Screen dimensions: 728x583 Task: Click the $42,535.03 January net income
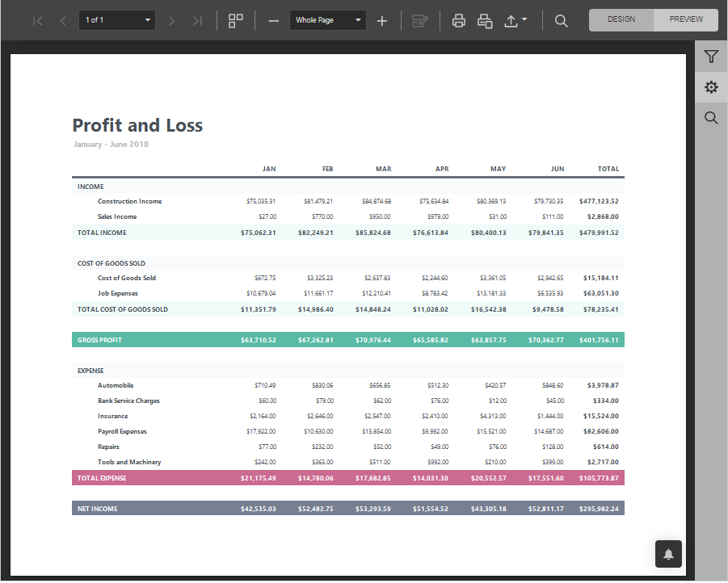click(258, 509)
